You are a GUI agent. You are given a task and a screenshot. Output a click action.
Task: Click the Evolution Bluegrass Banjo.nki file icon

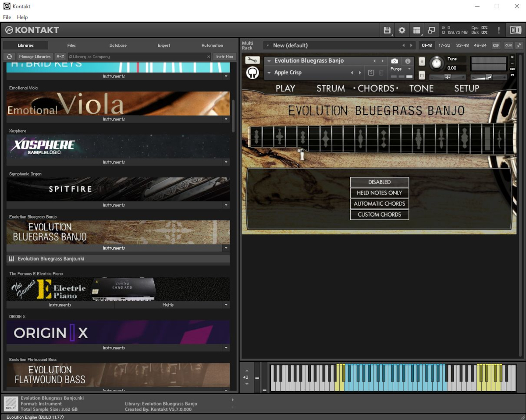click(x=12, y=259)
